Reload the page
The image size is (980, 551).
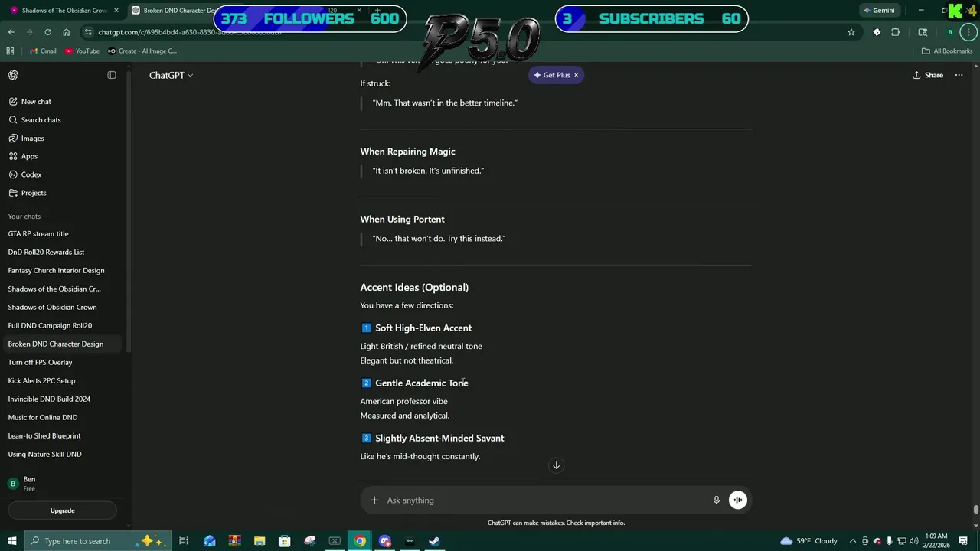tap(47, 32)
